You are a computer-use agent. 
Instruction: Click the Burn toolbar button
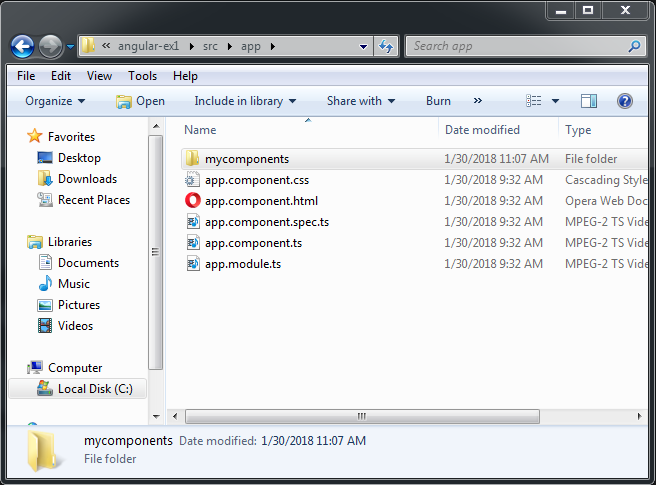coord(438,101)
